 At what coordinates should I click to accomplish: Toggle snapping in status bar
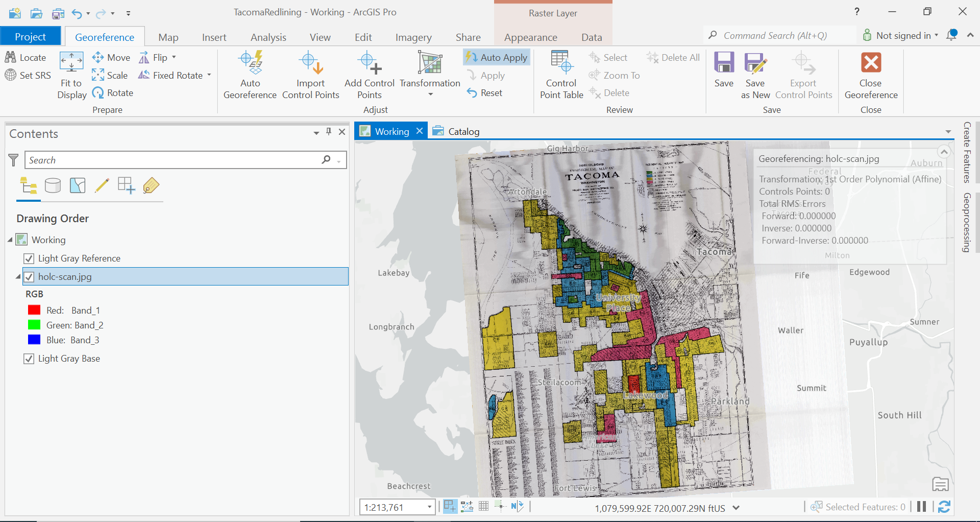[x=450, y=507]
